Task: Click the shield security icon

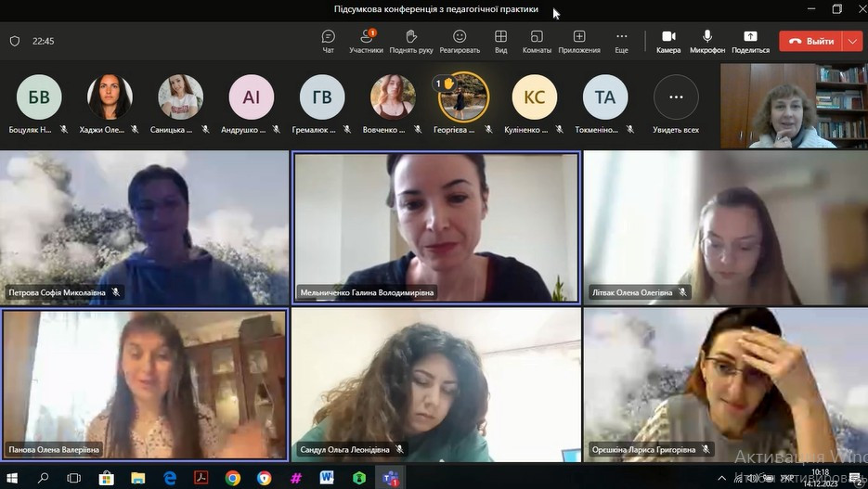Action: (15, 41)
